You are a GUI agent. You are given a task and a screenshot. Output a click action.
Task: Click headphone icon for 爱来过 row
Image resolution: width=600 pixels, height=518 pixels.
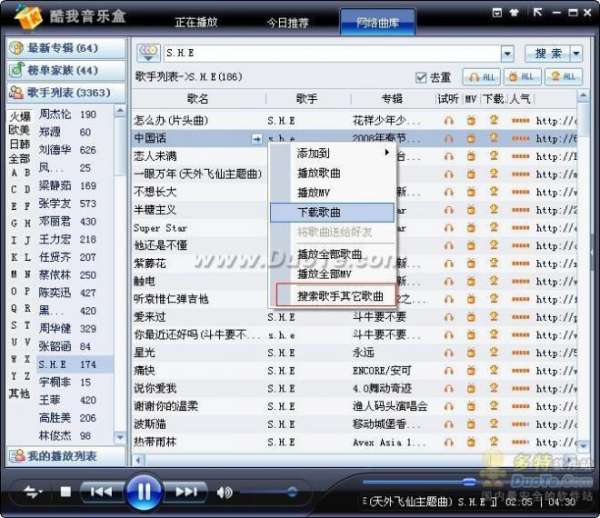click(x=448, y=317)
